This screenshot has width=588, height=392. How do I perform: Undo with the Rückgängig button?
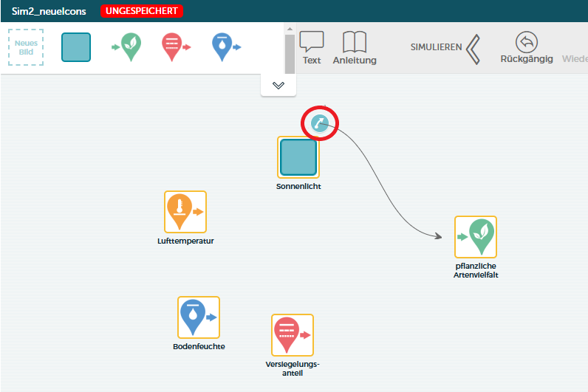(526, 48)
